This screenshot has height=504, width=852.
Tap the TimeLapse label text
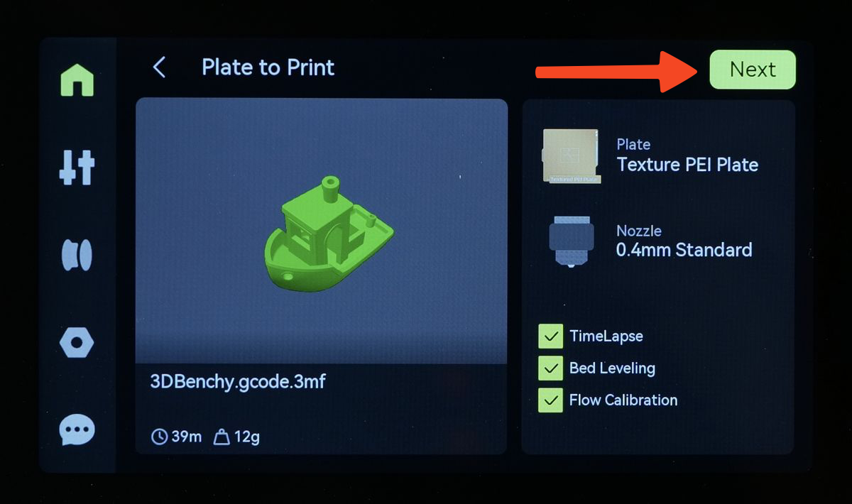tap(606, 336)
